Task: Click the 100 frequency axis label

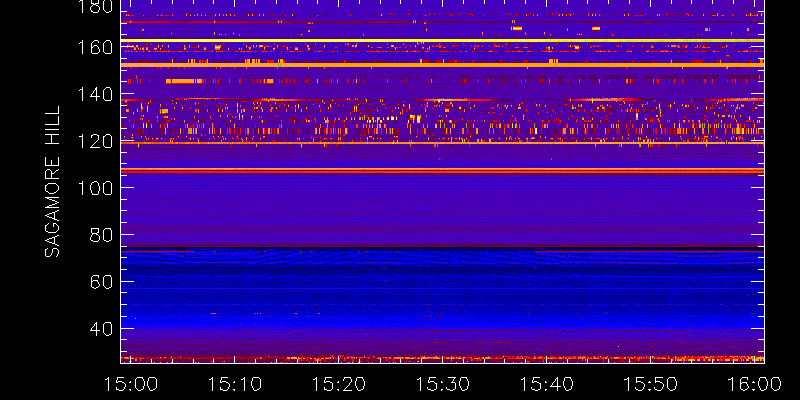Action: [x=95, y=188]
